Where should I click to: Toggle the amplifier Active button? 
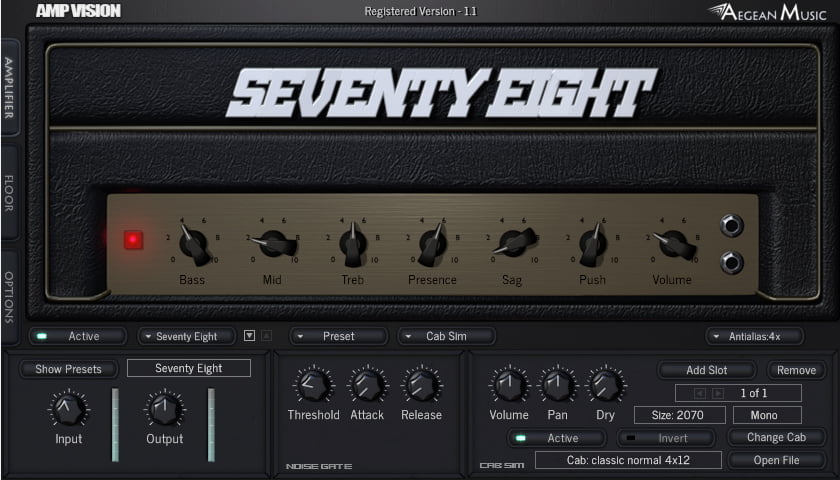[78, 336]
